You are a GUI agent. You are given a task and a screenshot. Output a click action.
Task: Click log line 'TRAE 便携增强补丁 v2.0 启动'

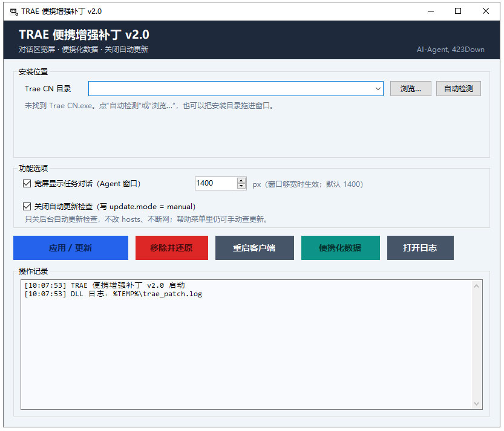(105, 285)
